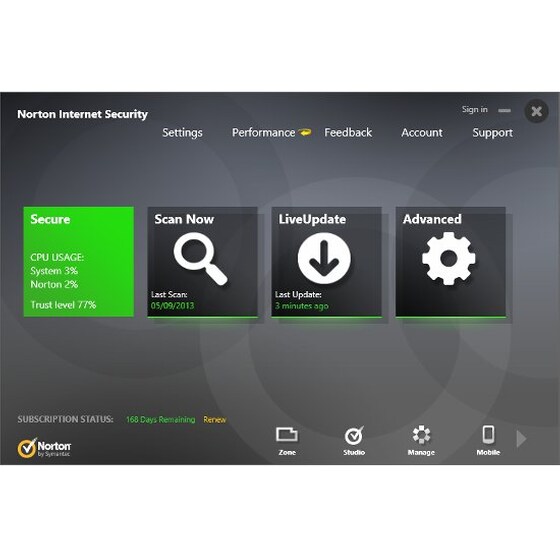This screenshot has width=560, height=560.
Task: Open the Scan Now tile
Action: (x=202, y=262)
